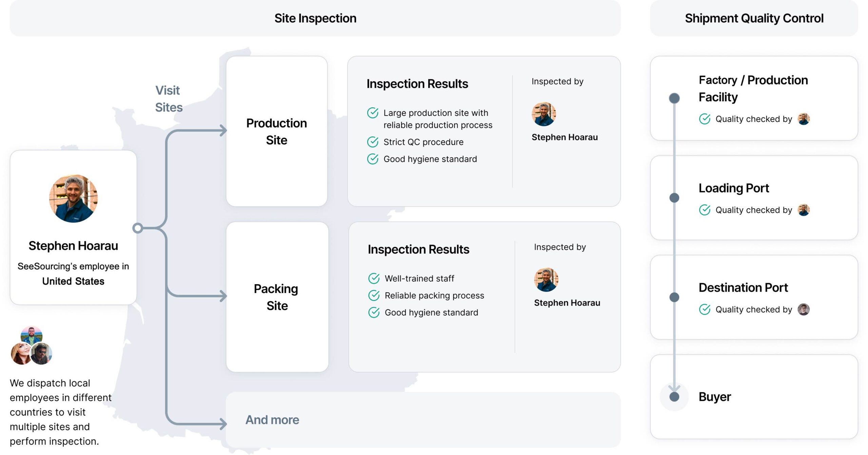Click the woman's avatar in the employee group

(x=21, y=353)
